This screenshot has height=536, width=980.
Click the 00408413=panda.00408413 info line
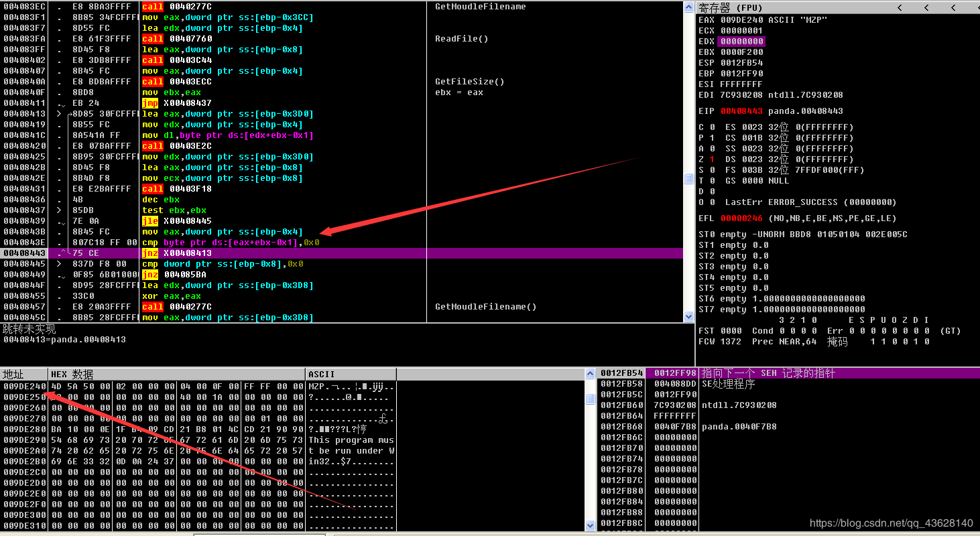(64, 340)
